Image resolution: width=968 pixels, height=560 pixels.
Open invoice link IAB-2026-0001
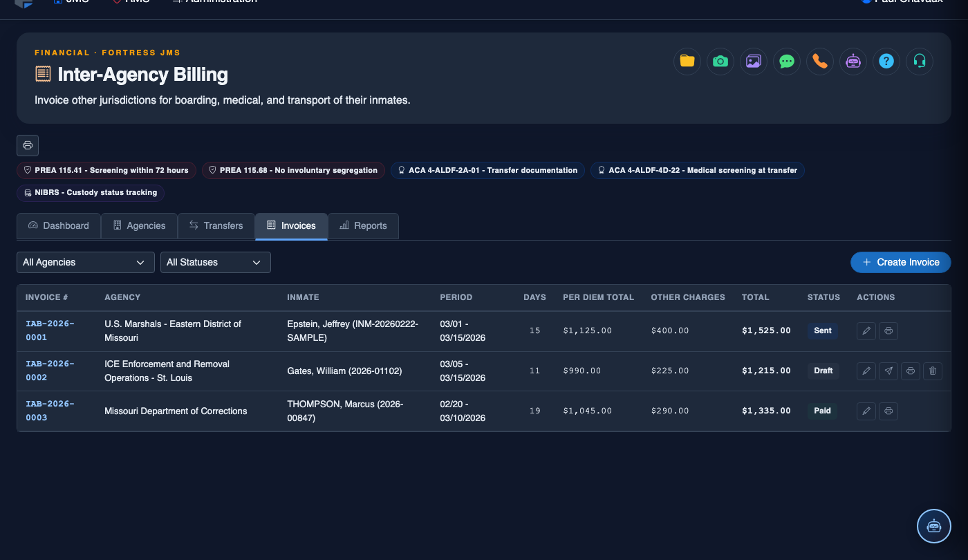[50, 330]
